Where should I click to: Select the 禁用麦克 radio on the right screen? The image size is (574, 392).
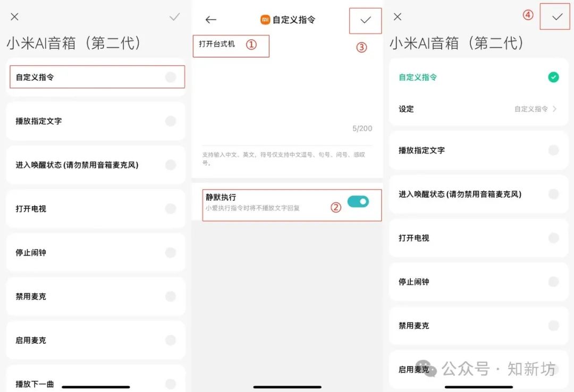point(553,326)
